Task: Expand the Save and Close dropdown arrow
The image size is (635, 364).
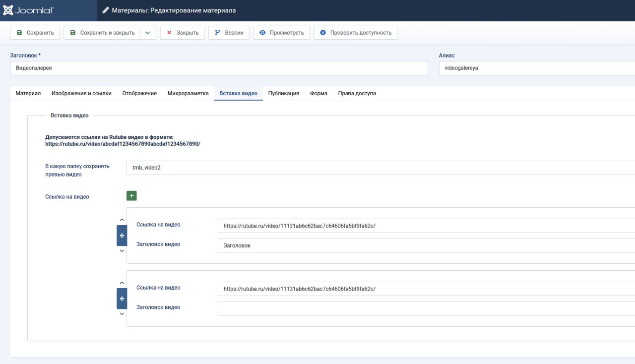Action: click(147, 33)
